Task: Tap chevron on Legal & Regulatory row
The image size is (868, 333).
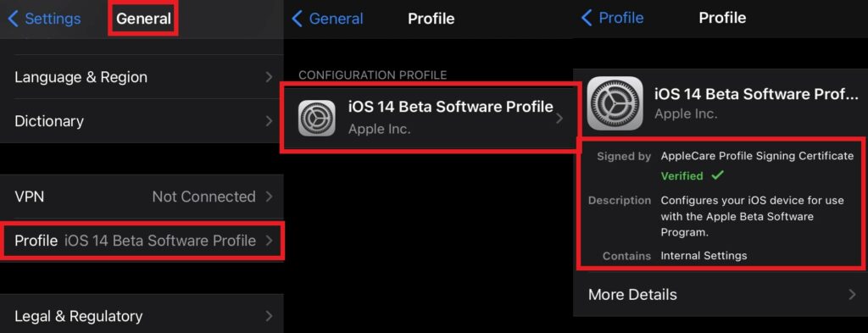Action: (x=269, y=316)
